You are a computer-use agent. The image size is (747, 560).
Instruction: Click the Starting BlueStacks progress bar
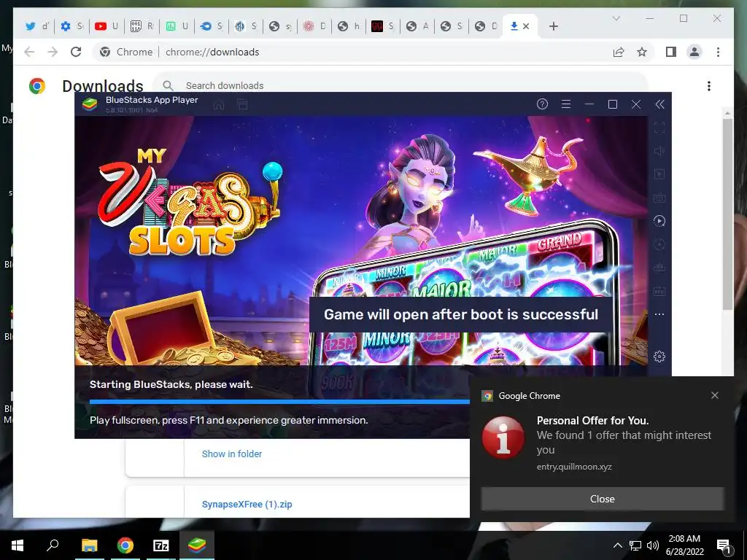point(279,402)
